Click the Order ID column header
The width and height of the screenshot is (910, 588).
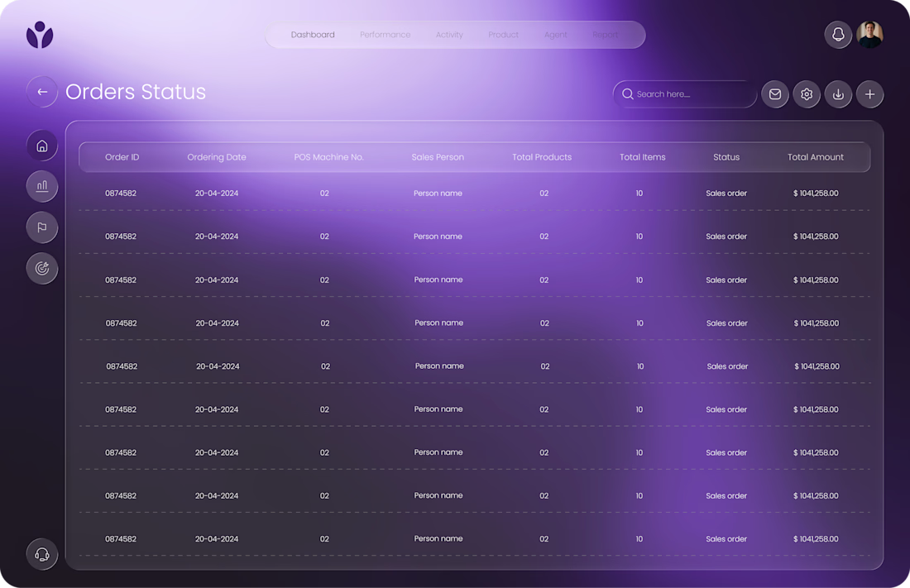(122, 157)
